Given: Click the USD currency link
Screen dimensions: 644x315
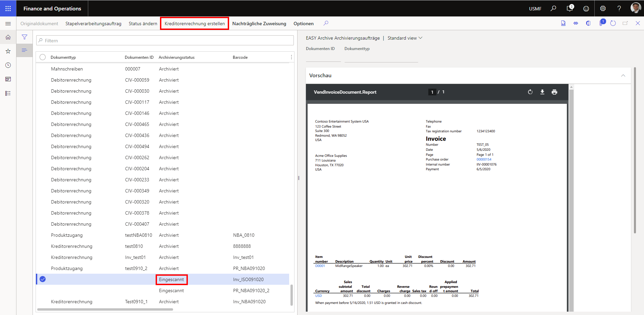Looking at the screenshot, I should 318,296.
